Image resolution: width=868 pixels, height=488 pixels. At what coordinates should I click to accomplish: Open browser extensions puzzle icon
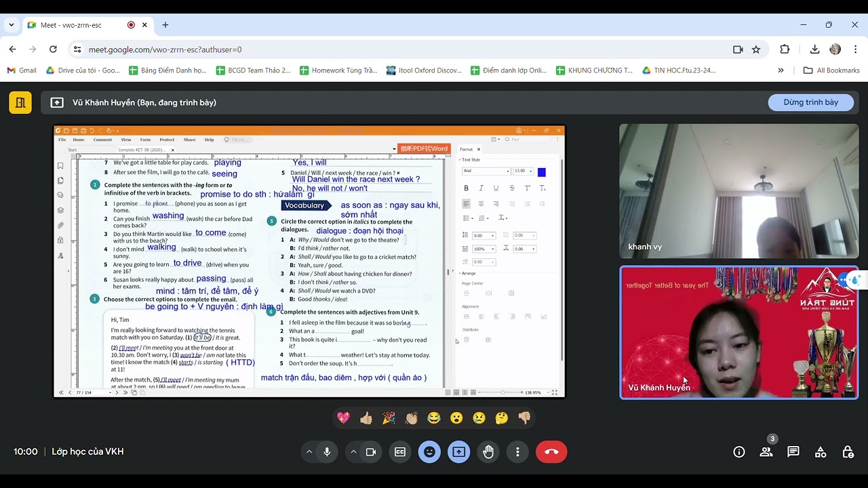click(x=785, y=49)
